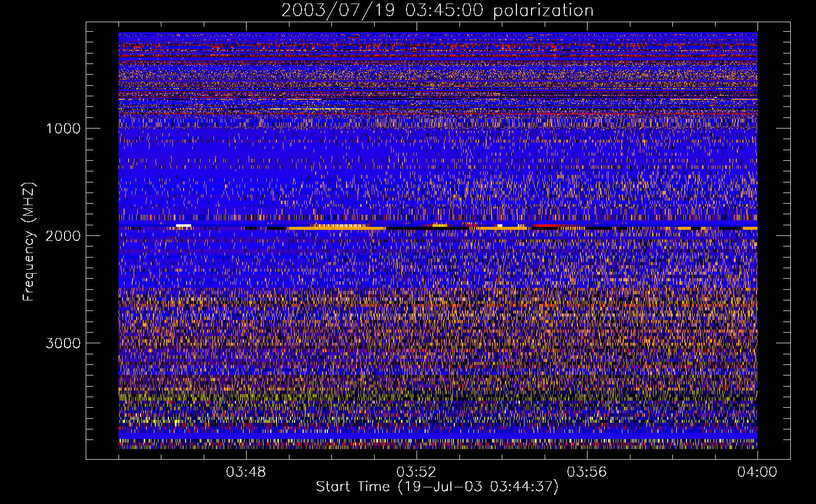
Task: Click the "Start Time (19-Jul-03 03:44:37)" label
Action: pos(437,487)
